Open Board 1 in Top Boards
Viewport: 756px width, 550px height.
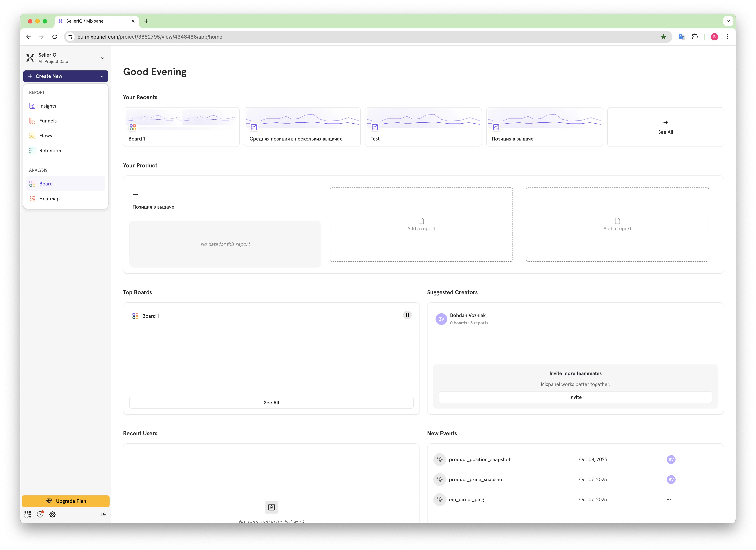(x=151, y=316)
